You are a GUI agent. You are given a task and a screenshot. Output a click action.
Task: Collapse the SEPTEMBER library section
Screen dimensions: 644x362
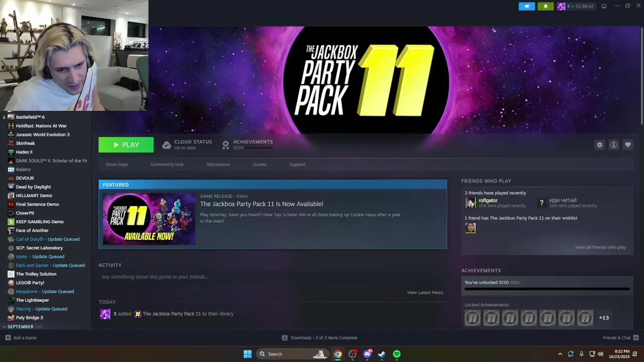pos(4,327)
